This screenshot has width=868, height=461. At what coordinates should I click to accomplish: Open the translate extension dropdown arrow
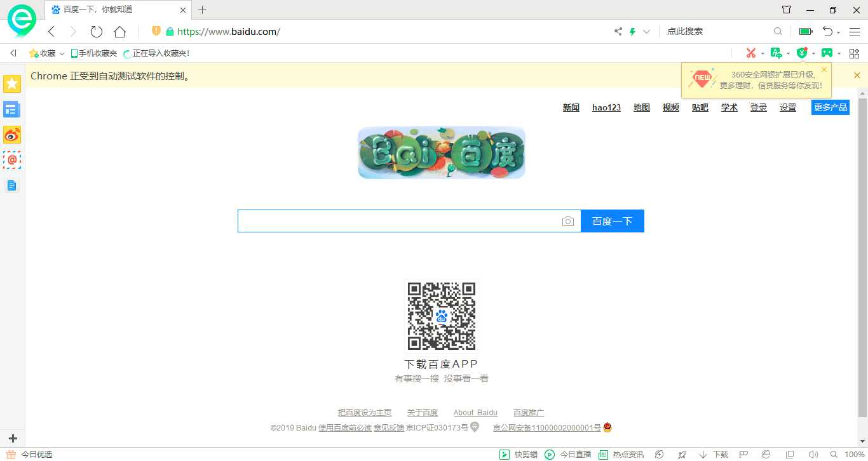[x=788, y=54]
